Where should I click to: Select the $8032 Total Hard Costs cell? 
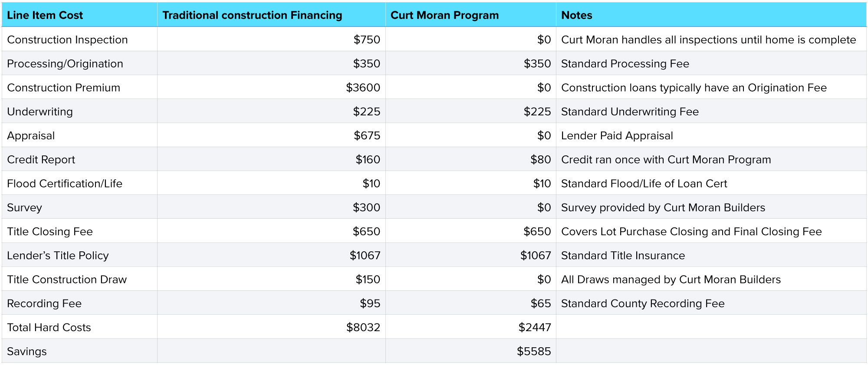[x=363, y=327]
